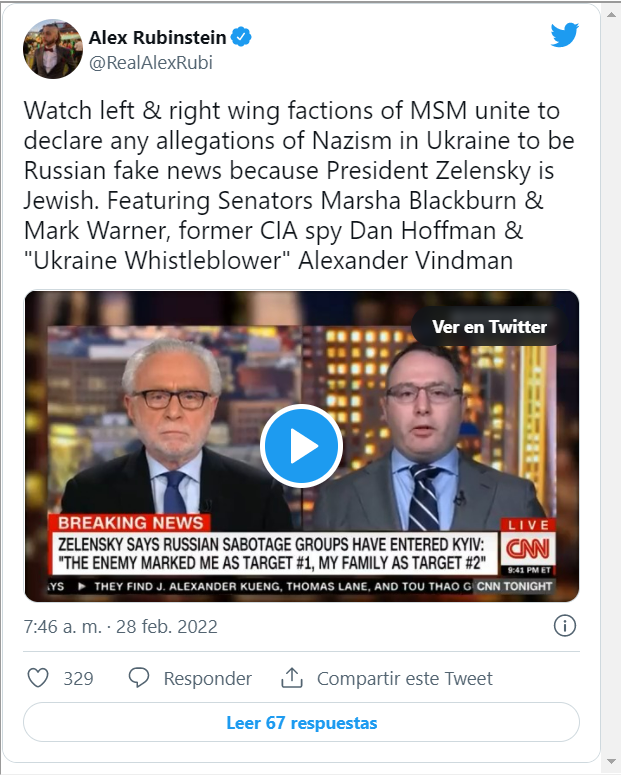Select Compartir este Tweet
The image size is (621, 775).
(x=405, y=678)
